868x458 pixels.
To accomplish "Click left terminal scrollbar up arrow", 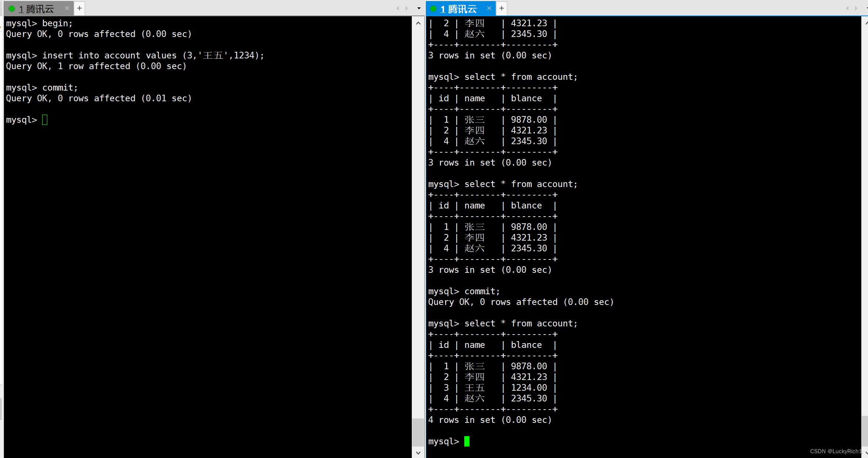I will pyautogui.click(x=418, y=23).
